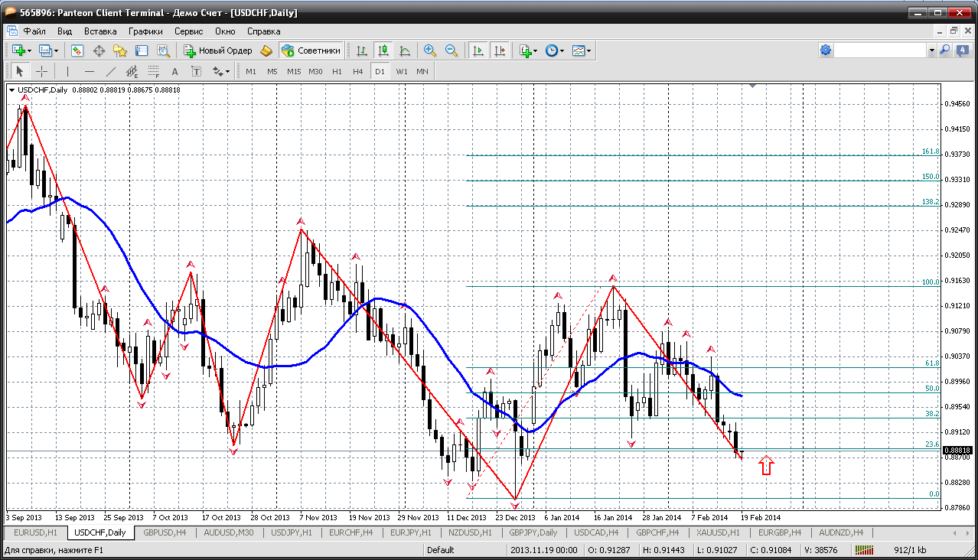The image size is (978, 560).
Task: Toggle chart auto-scroll to latest bar
Action: point(478,50)
